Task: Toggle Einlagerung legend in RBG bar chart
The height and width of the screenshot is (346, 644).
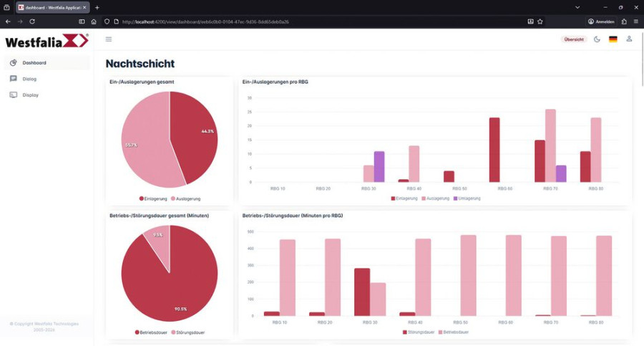Action: pyautogui.click(x=404, y=198)
